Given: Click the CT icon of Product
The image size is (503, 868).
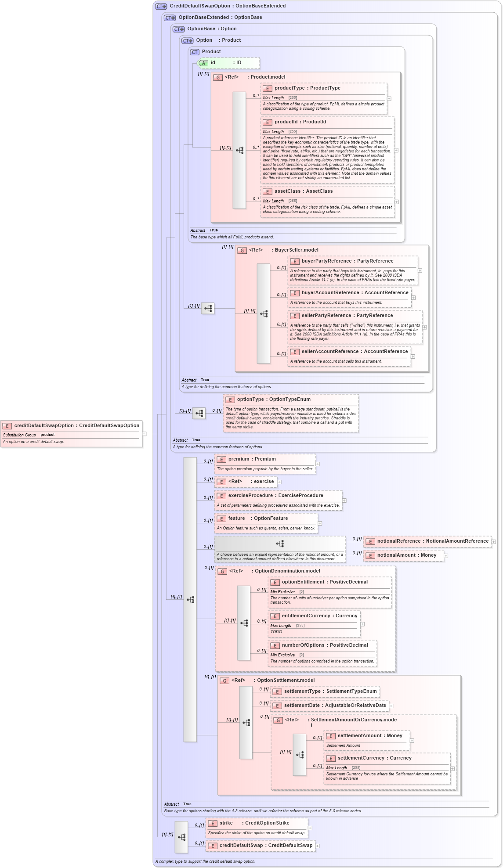Looking at the screenshot, I should pyautogui.click(x=195, y=52).
